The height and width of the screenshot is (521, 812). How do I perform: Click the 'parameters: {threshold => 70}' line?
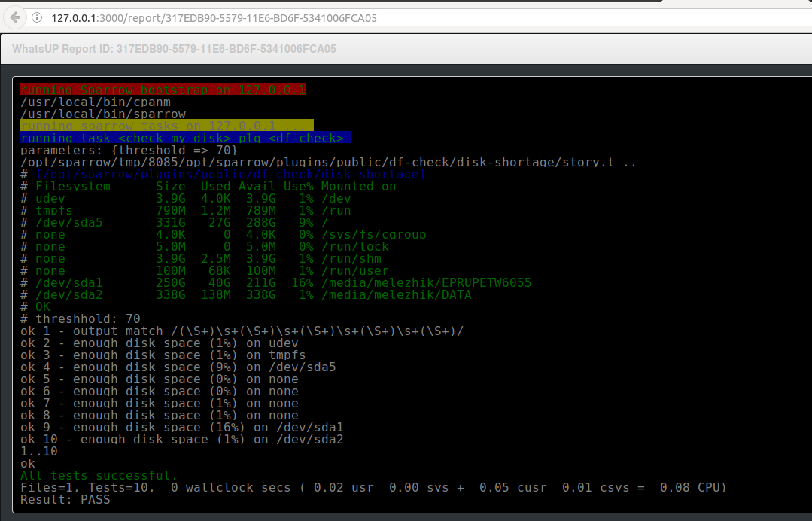[x=129, y=150]
